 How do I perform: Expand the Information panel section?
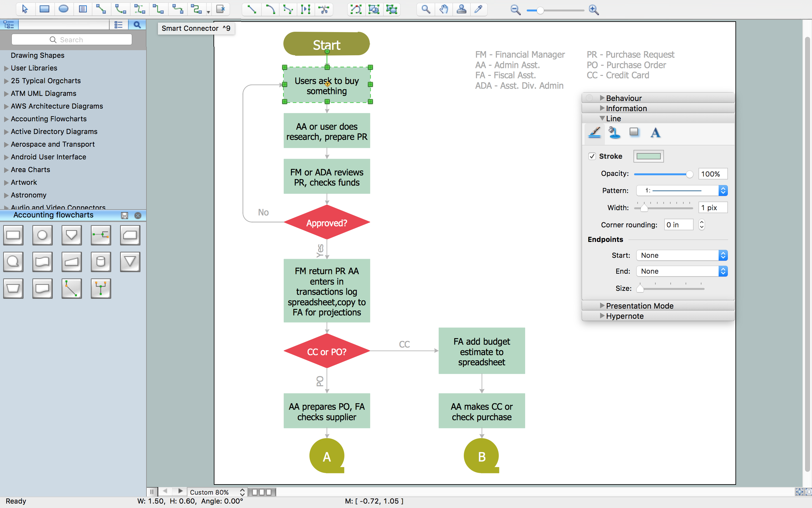tap(602, 108)
